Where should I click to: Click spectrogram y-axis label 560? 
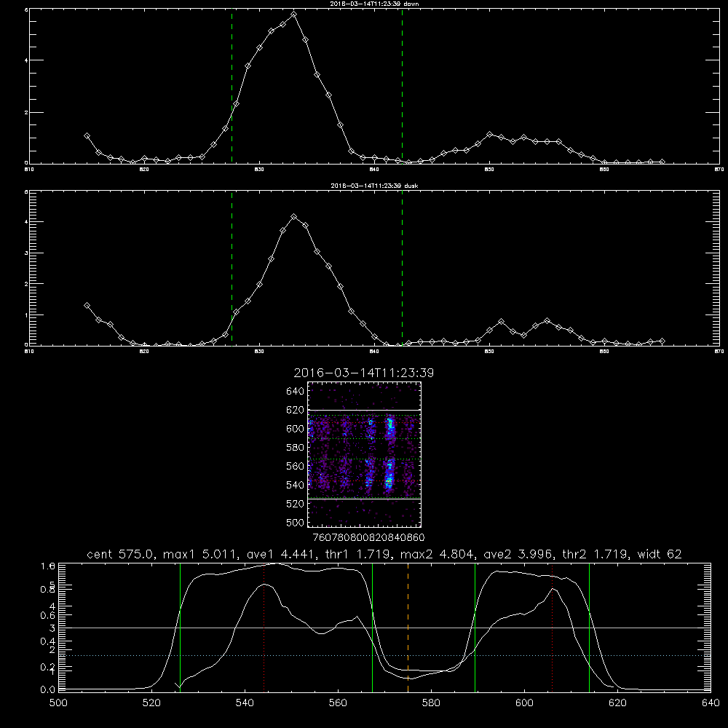pos(296,466)
